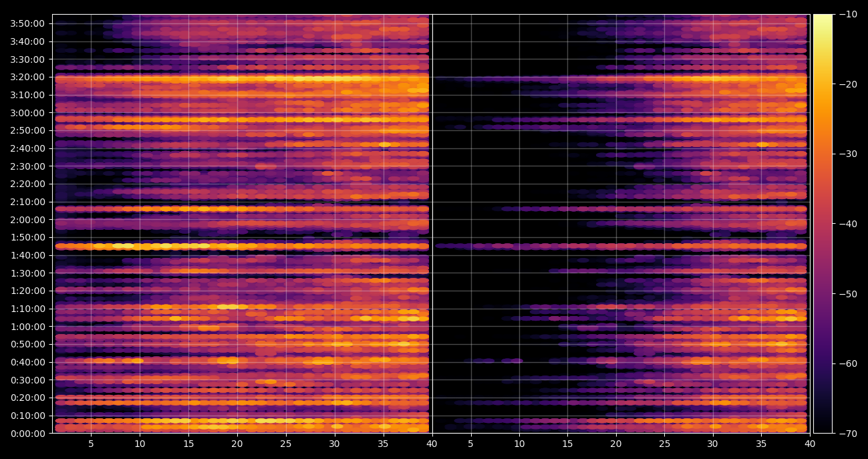Click the 2:10:00 y-axis tick label

(x=28, y=202)
